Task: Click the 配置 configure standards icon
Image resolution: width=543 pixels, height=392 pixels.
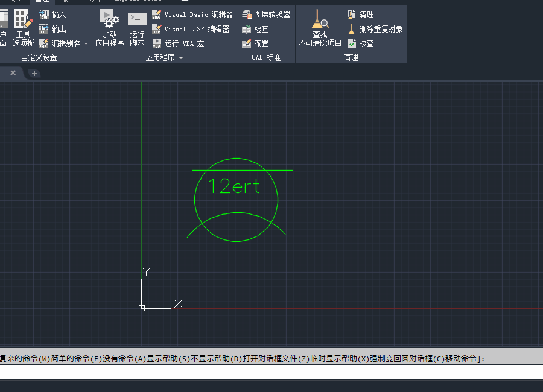Action: 247,43
